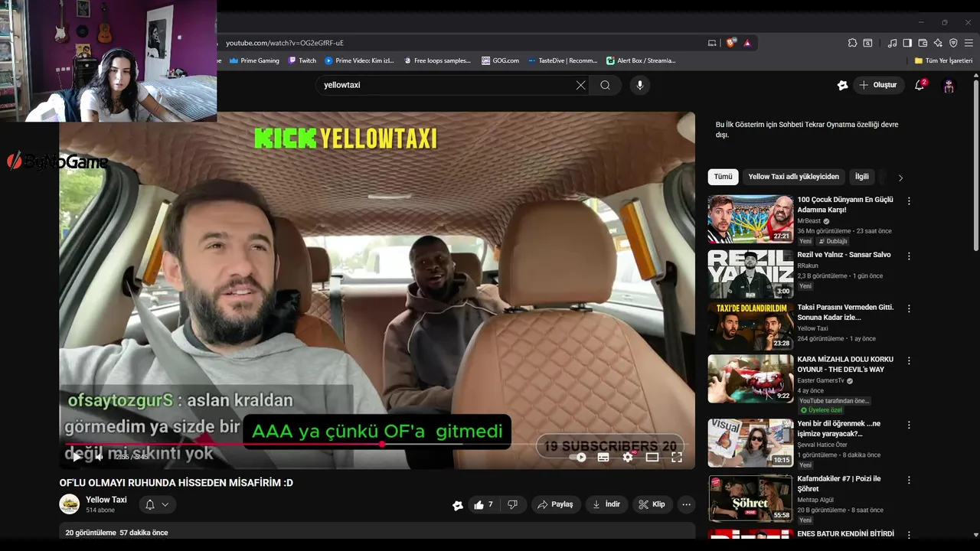Run search with magnifier icon
The width and height of the screenshot is (980, 551).
coord(606,85)
